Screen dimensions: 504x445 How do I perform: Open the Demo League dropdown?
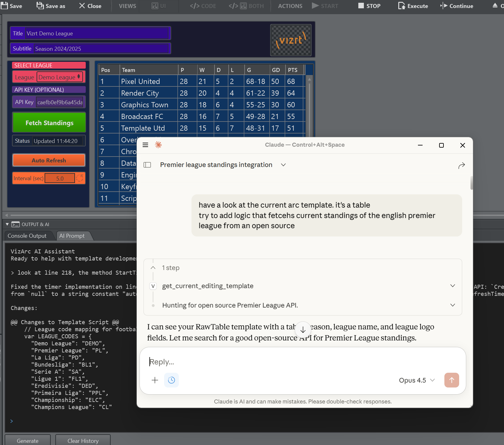[x=60, y=77]
